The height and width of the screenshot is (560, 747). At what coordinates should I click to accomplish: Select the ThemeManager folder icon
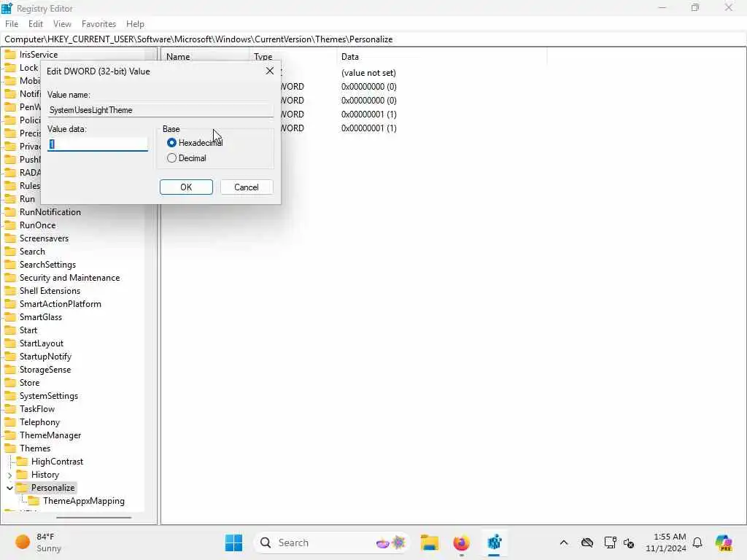tap(10, 435)
